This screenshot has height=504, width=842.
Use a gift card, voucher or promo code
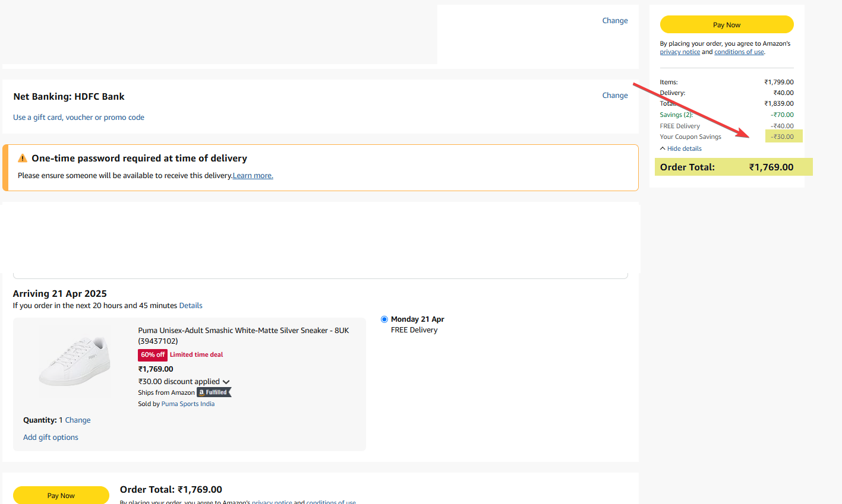tap(78, 118)
